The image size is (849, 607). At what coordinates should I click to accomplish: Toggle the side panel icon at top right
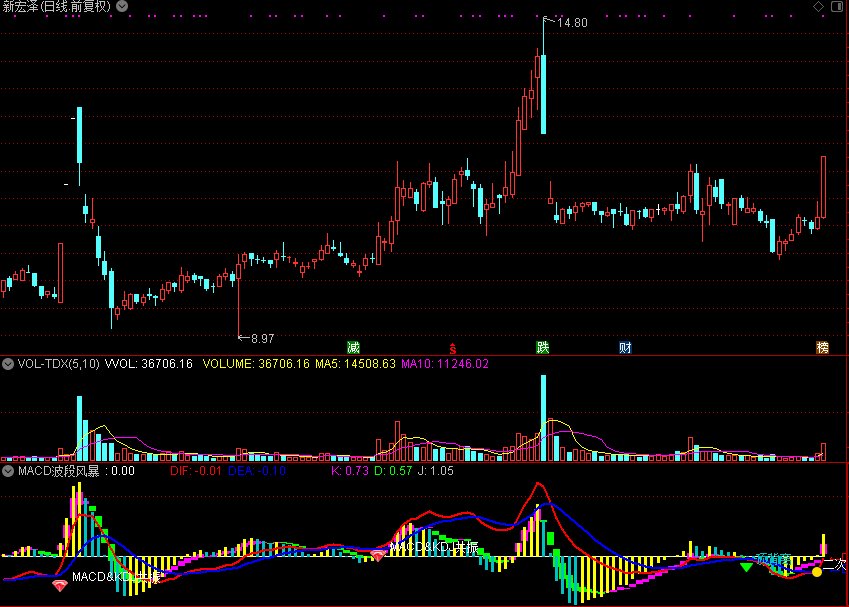pyautogui.click(x=837, y=6)
